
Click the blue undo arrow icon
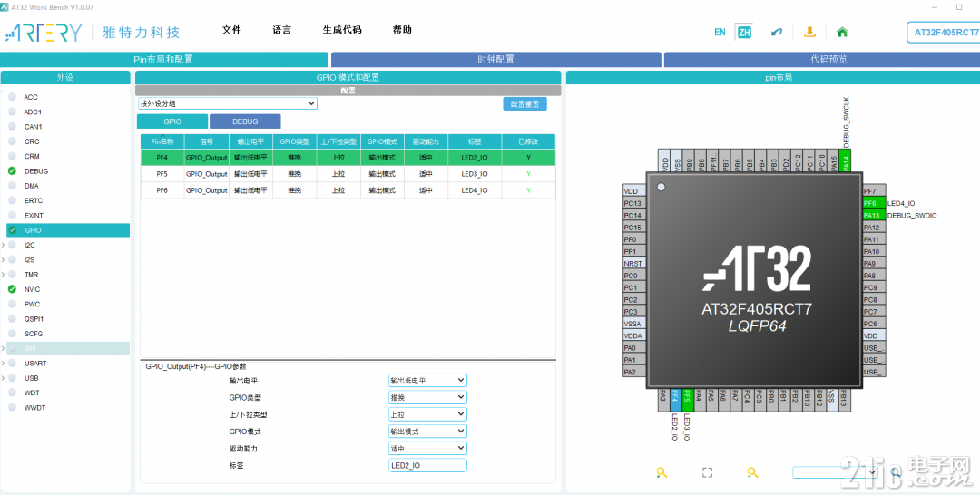click(x=776, y=32)
